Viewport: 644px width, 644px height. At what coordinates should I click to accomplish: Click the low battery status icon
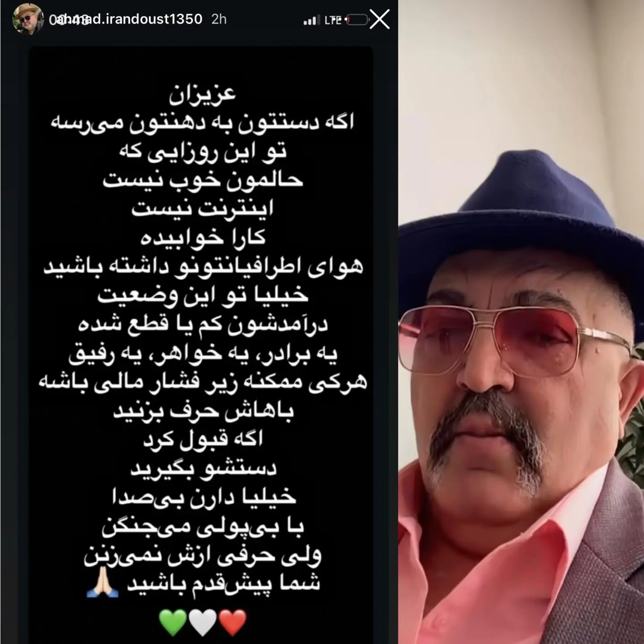(356, 20)
